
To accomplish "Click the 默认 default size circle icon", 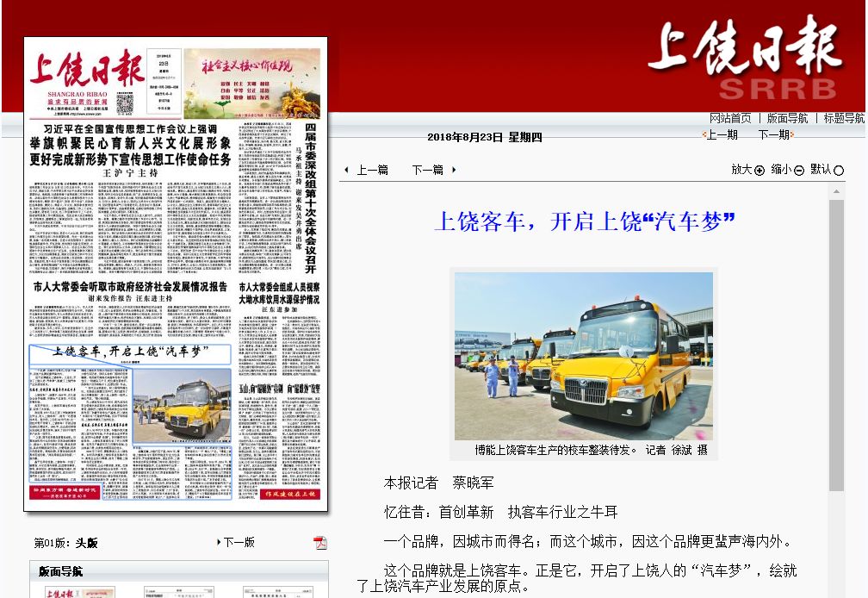I will [x=839, y=171].
